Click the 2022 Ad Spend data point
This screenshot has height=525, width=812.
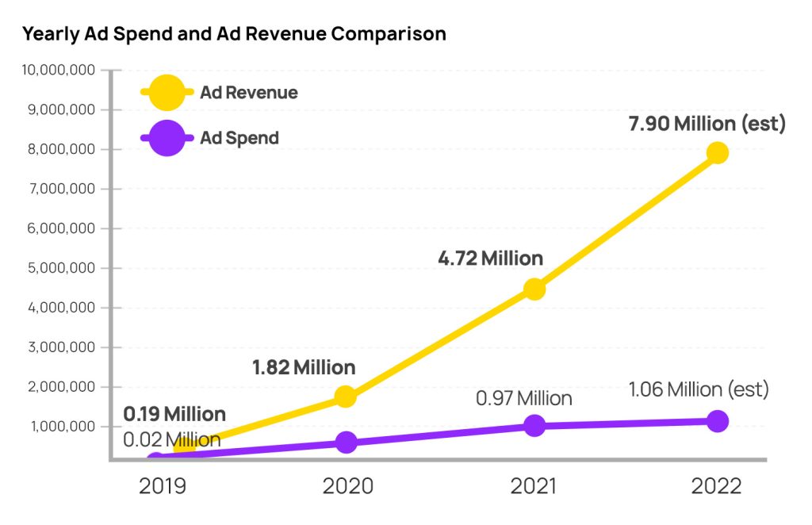(718, 421)
